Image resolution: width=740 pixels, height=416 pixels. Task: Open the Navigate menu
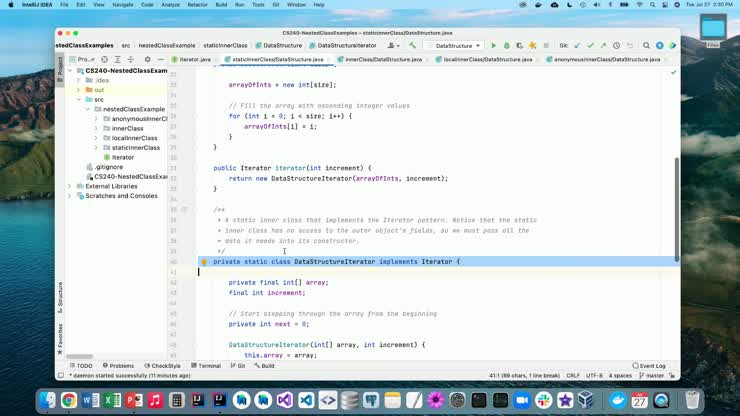coord(123,5)
